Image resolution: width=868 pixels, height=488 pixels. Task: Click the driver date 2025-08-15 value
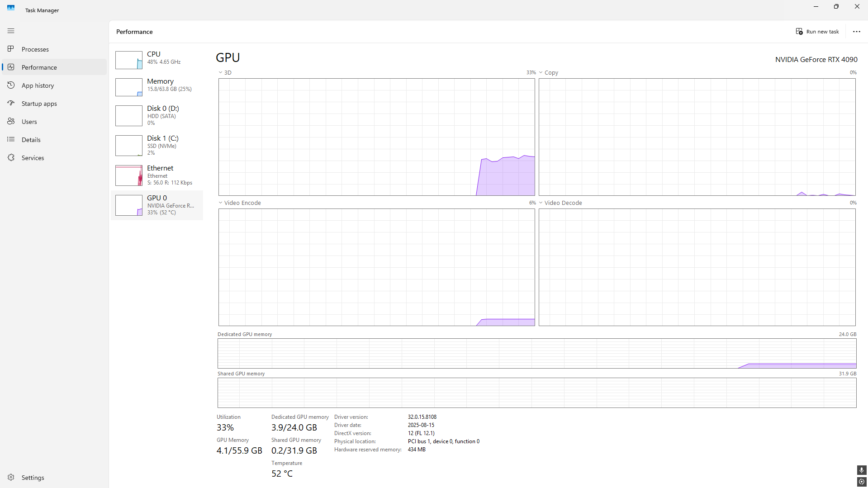(421, 425)
